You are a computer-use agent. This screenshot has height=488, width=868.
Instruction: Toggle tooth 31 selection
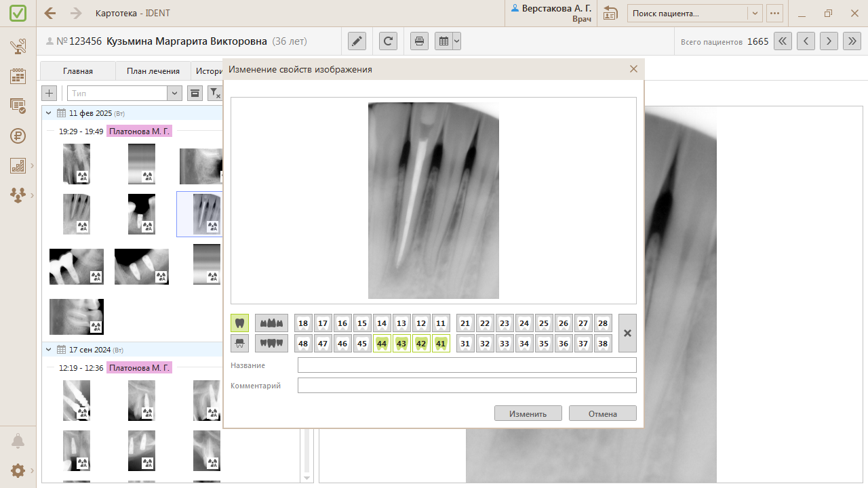(x=465, y=344)
